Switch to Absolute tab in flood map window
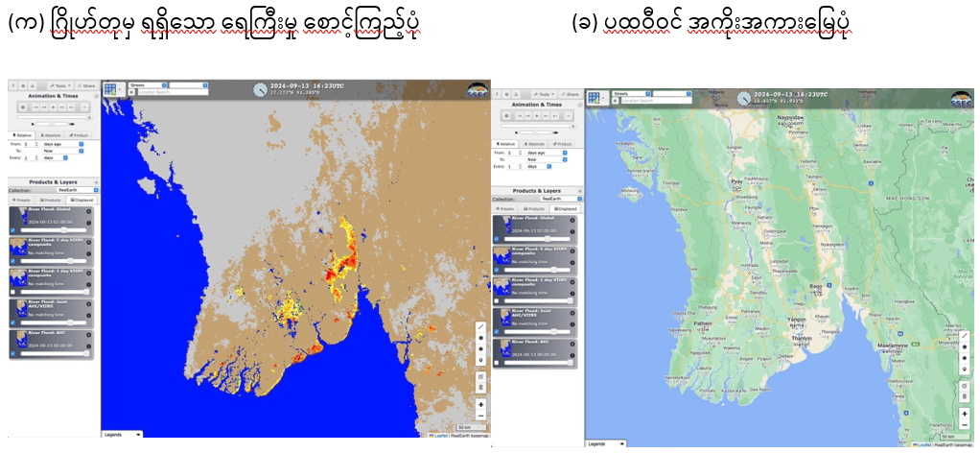Screen dimensions: 980x453 [51, 135]
